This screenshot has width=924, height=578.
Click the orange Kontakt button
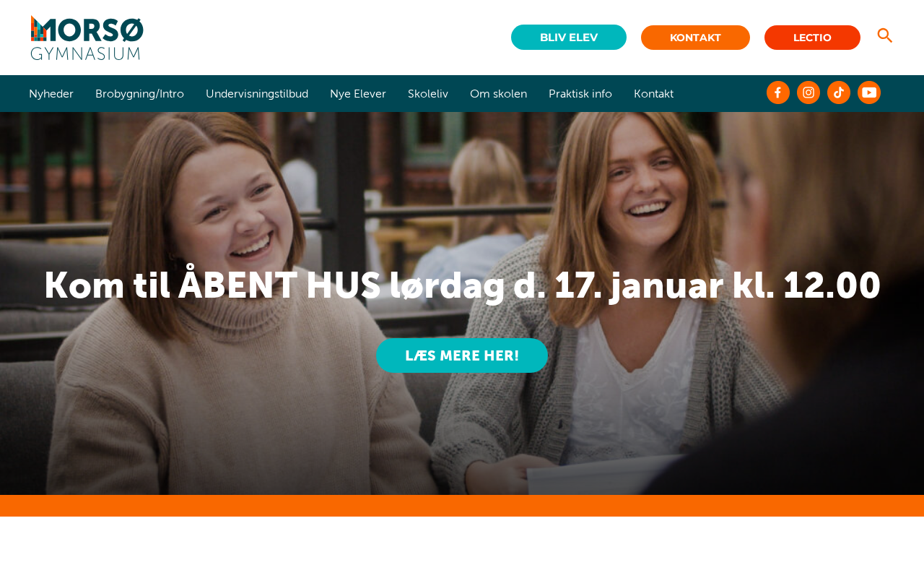point(695,38)
